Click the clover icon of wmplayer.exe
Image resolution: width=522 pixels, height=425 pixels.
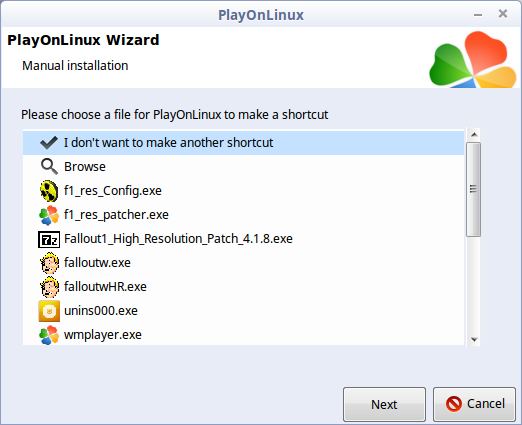pyautogui.click(x=49, y=335)
